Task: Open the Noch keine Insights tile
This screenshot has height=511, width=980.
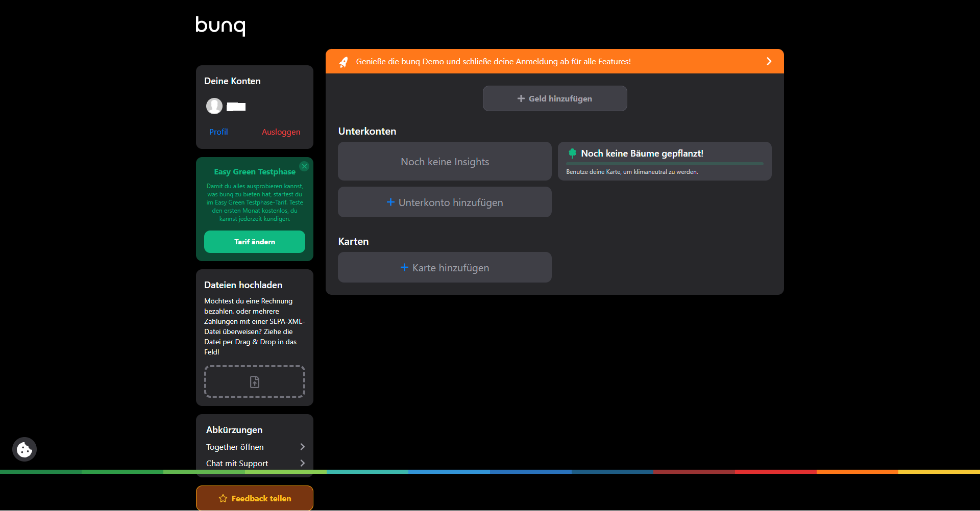Action: [x=445, y=162]
